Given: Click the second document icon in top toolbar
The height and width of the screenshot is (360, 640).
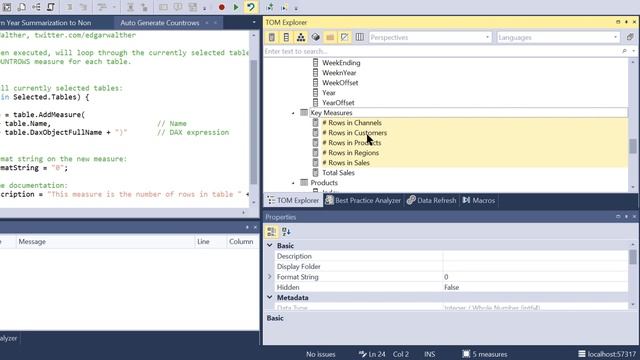Looking at the screenshot, I should click(x=22, y=7).
